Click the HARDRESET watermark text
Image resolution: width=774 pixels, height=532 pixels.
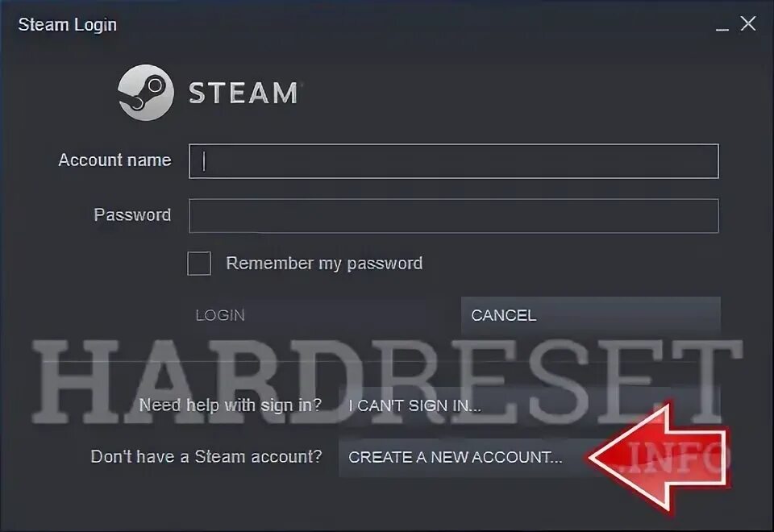coord(387,381)
